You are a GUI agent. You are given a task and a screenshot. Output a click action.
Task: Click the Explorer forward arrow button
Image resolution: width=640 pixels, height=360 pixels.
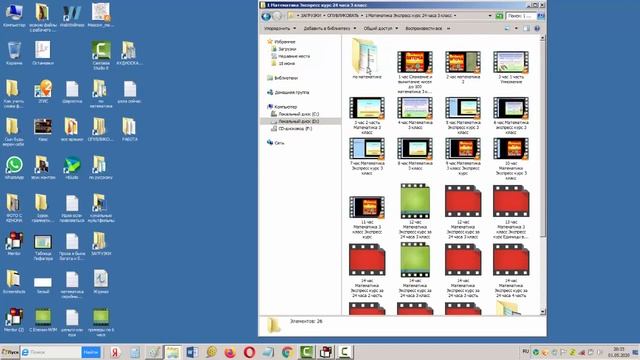[277, 16]
